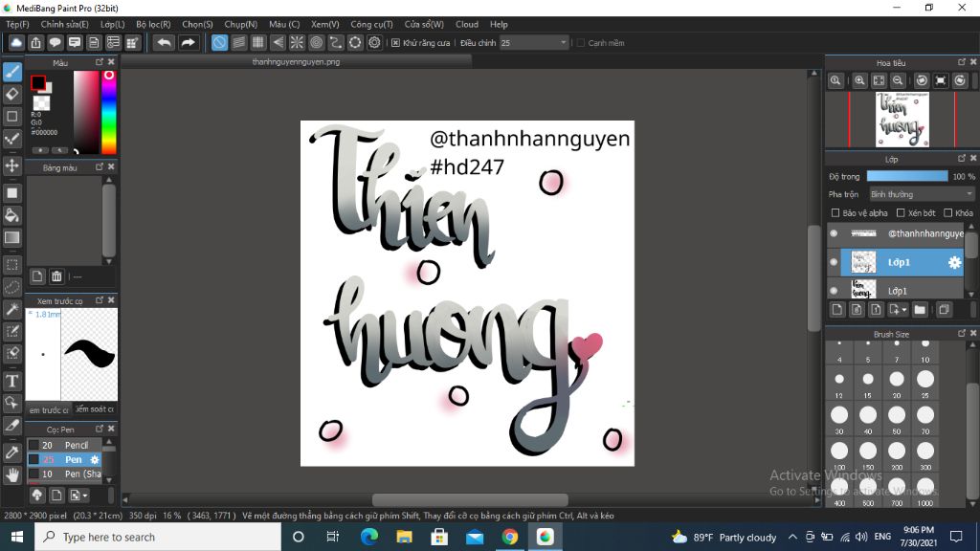
Task: Click the foreground black color swatch
Action: [38, 82]
